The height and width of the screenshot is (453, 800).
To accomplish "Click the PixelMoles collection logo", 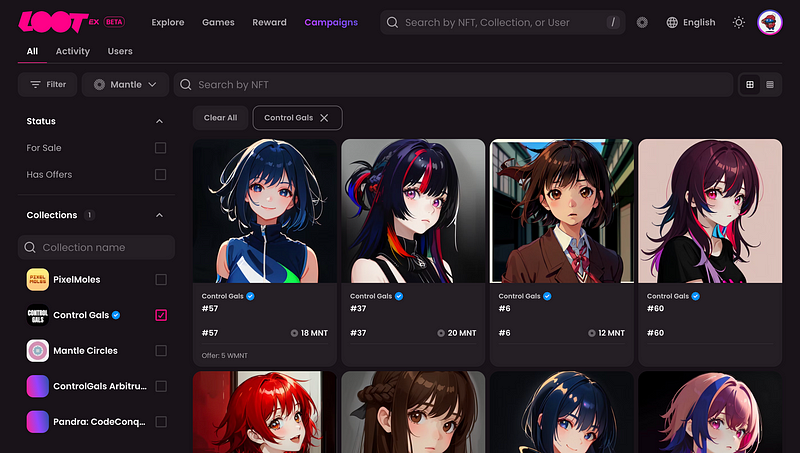I will pos(38,280).
